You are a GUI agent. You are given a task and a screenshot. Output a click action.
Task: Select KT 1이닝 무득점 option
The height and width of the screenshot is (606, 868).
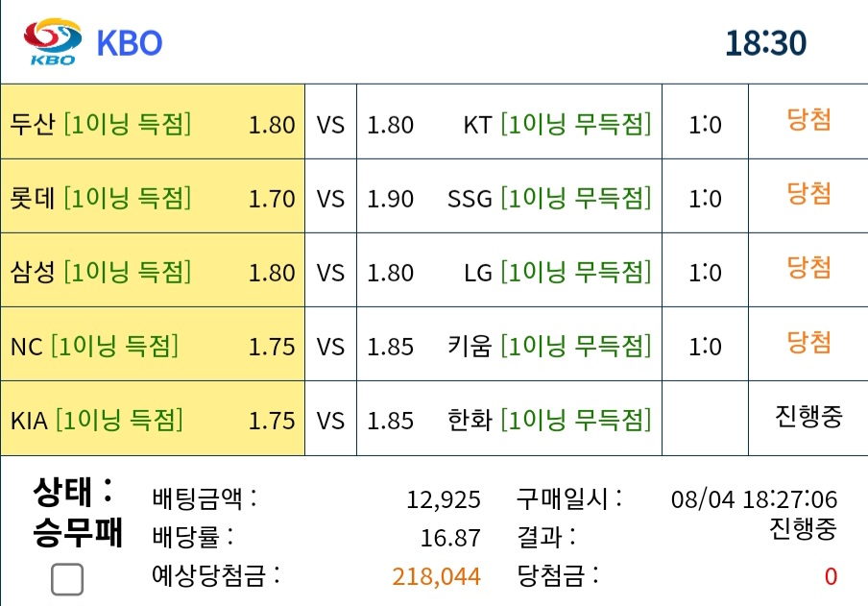click(x=509, y=122)
